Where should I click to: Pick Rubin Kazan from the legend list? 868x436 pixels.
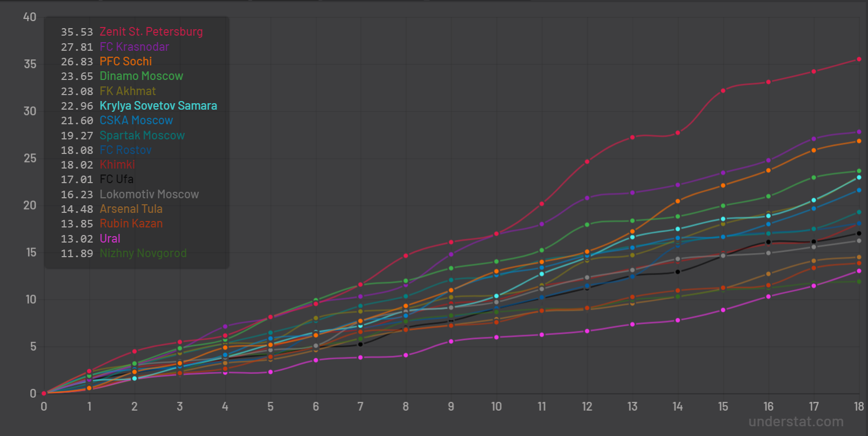[131, 224]
